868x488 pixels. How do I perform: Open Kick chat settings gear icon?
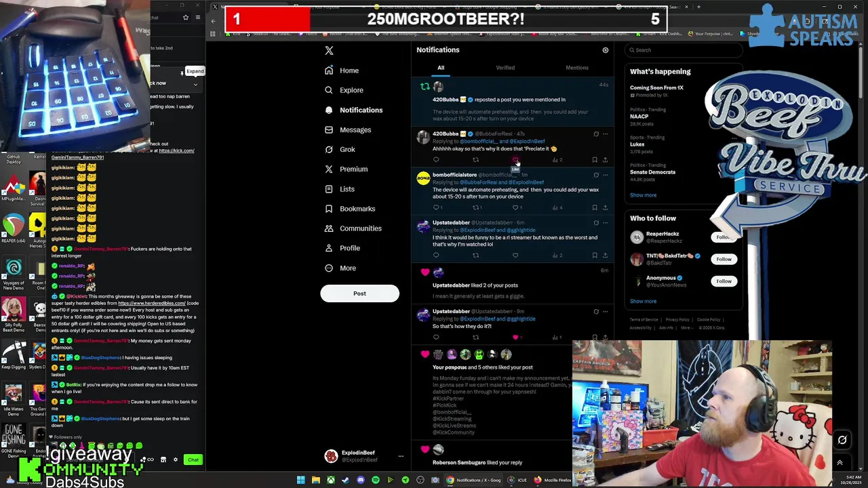coord(176,460)
